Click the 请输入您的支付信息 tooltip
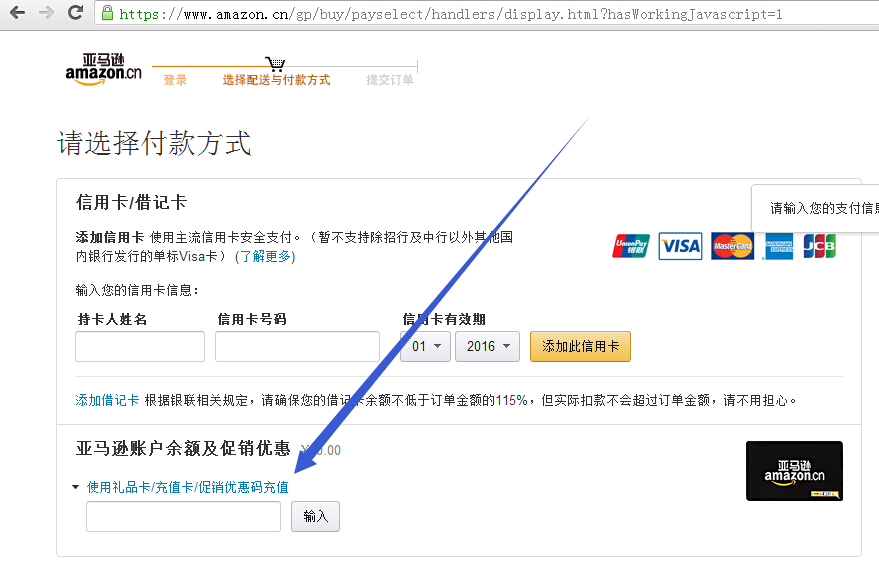 [816, 208]
